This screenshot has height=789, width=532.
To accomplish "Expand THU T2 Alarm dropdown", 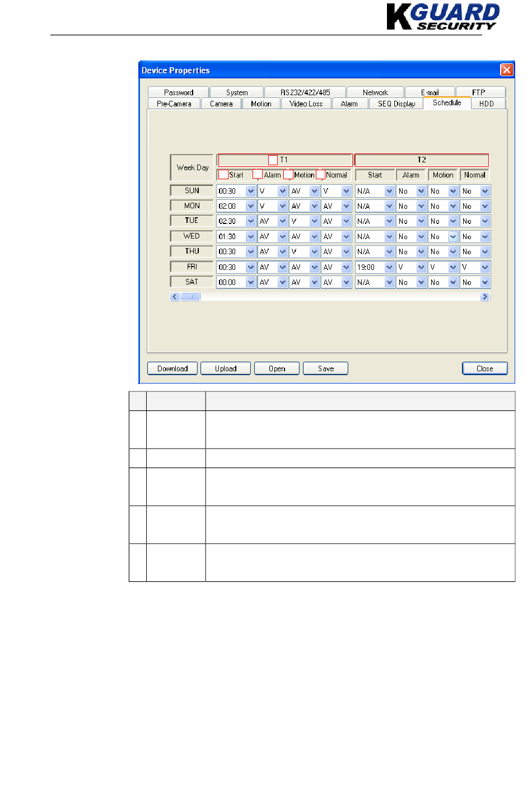I will coord(421,251).
